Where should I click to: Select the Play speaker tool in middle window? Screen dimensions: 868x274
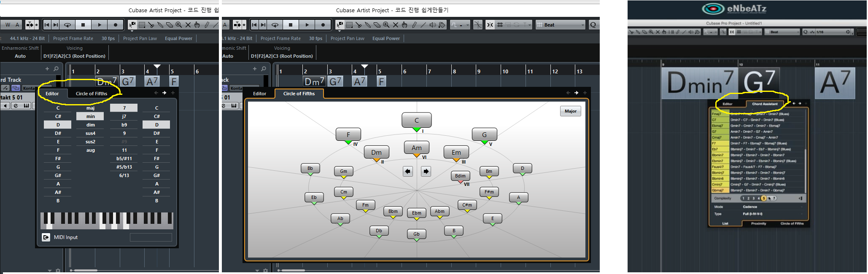[x=433, y=25]
